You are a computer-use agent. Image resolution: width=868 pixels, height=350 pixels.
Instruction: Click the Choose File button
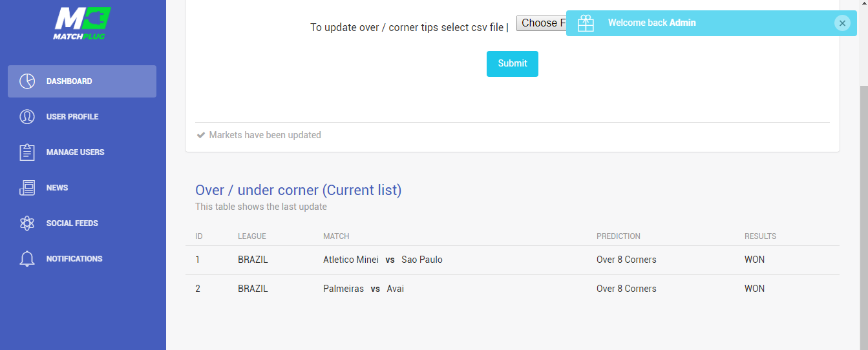(542, 23)
